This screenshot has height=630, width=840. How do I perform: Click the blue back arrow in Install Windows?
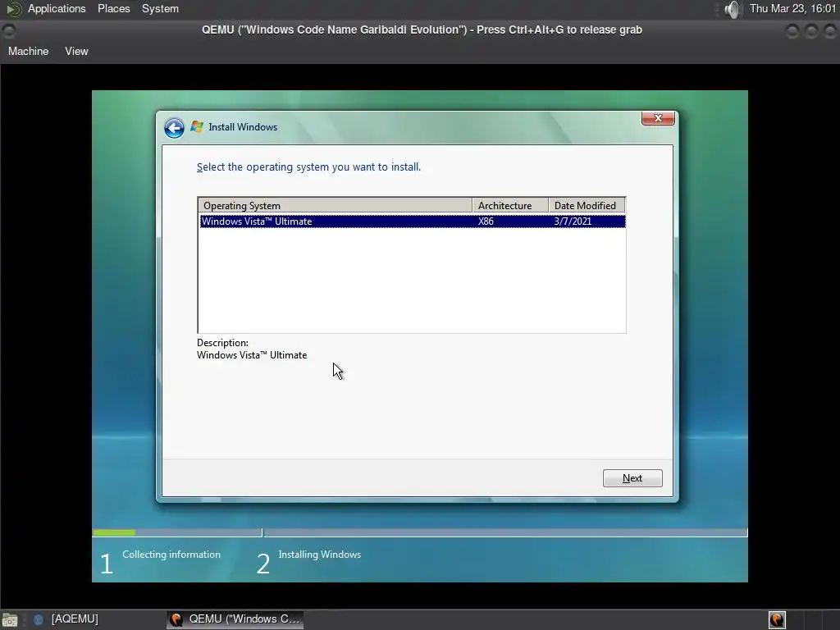[x=174, y=127]
